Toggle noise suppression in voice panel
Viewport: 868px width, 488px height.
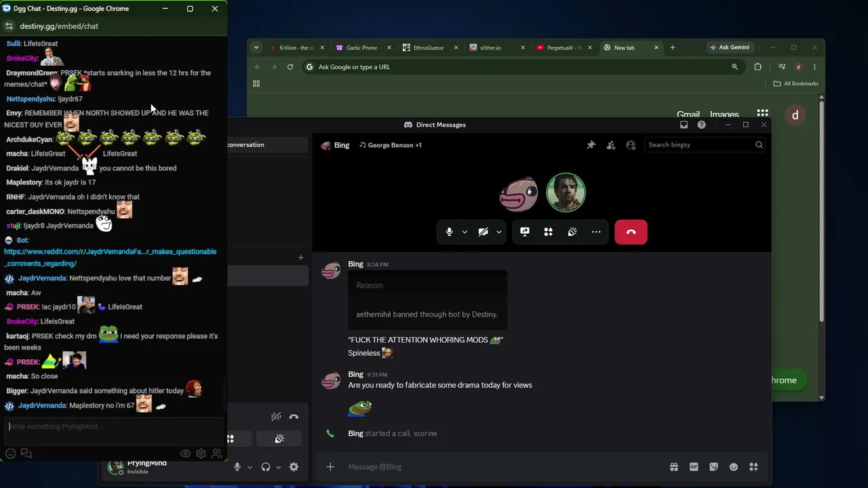point(276,417)
